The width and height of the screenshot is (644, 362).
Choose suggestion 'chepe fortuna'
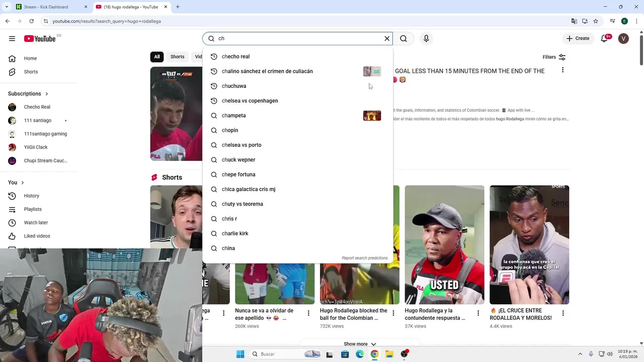(x=297, y=174)
